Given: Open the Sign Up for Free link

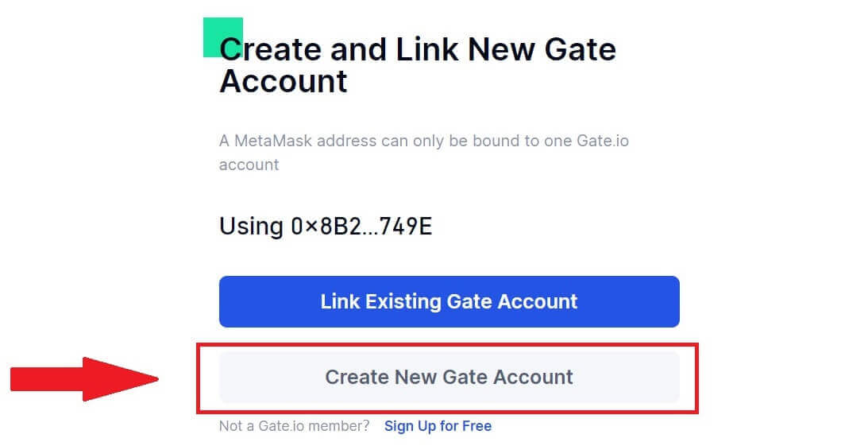Looking at the screenshot, I should point(438,426).
